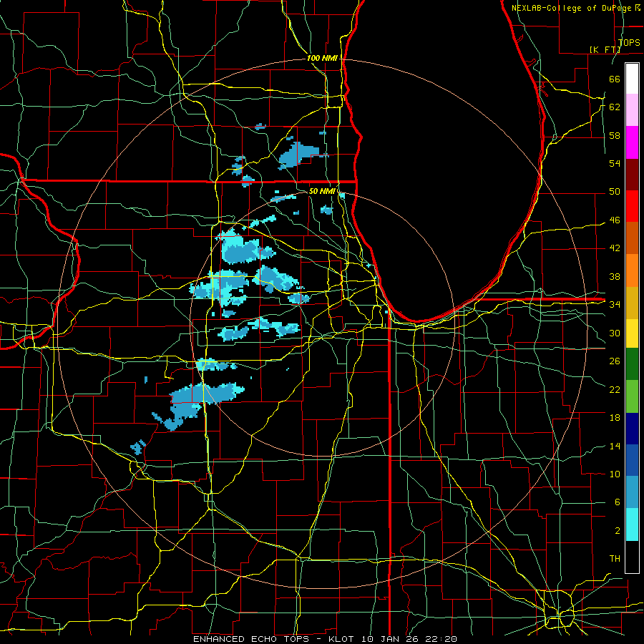
Task: Click the light blue 14 kft swatch
Action: coord(632,492)
